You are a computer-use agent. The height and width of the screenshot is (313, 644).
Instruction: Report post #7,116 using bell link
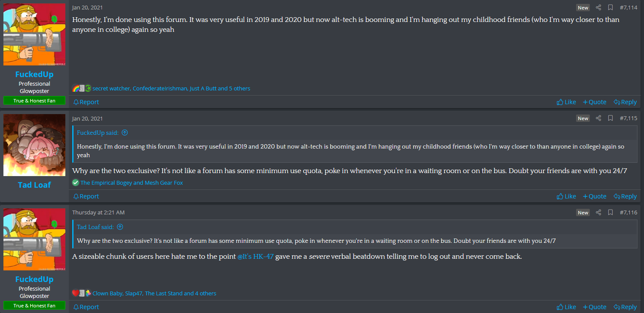point(86,307)
